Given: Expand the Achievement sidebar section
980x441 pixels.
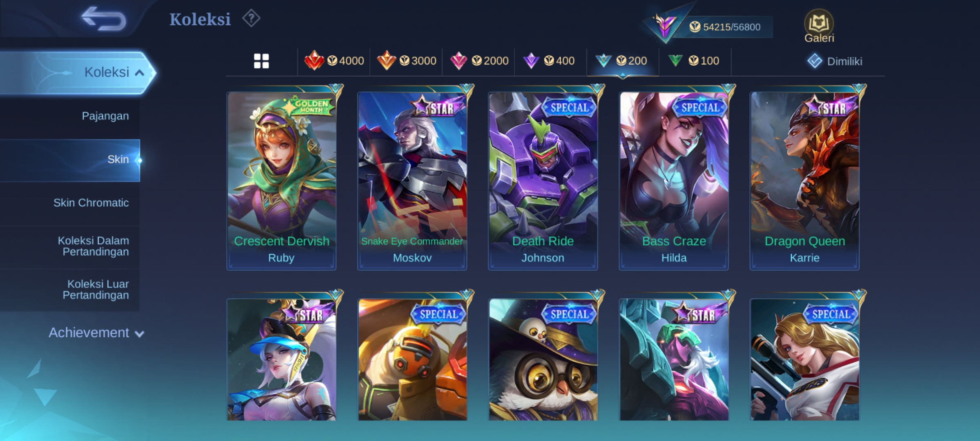Looking at the screenshot, I should click(96, 333).
